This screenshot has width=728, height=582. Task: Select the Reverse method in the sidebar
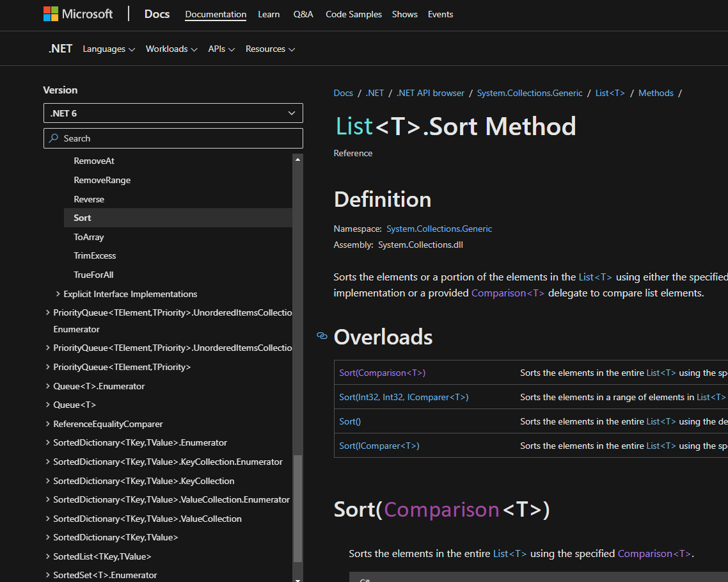coord(89,198)
